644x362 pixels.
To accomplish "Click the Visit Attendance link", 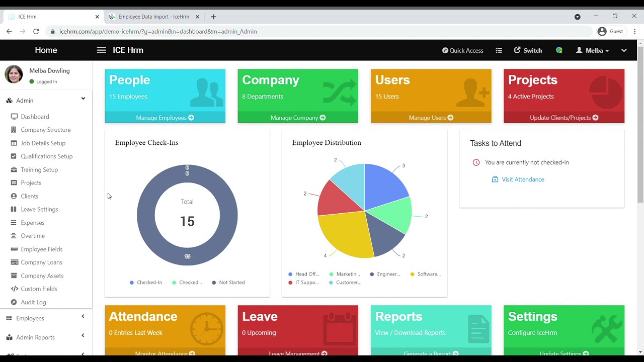I will point(523,179).
